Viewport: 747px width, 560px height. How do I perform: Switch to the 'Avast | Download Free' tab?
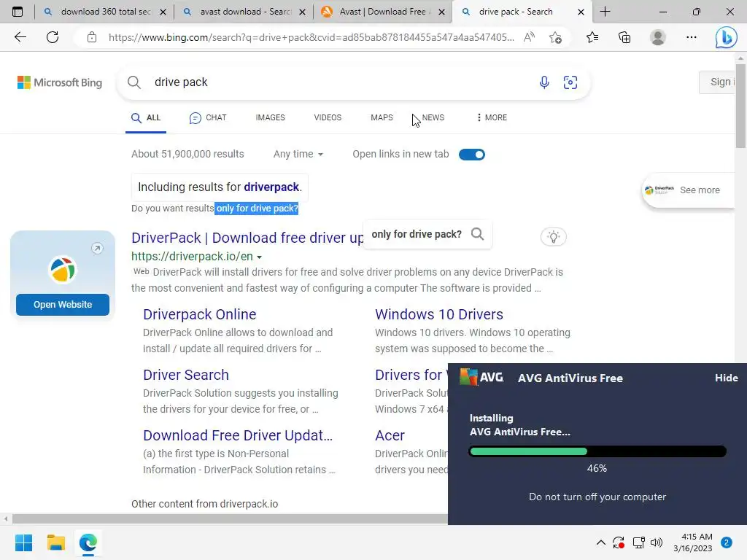383,12
